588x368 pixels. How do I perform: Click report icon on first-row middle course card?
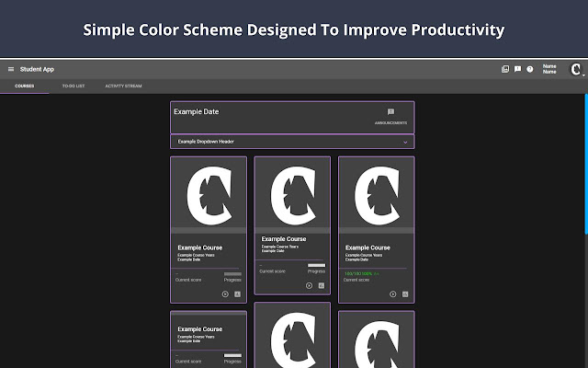[x=322, y=285]
